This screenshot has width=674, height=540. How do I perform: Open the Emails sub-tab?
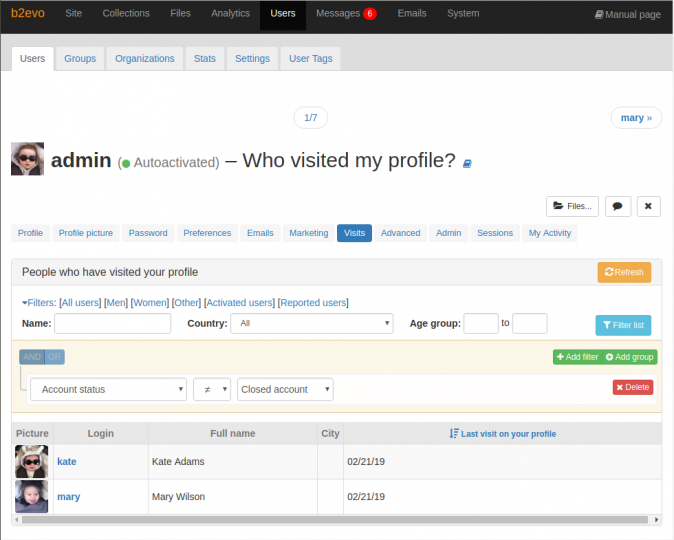pos(260,233)
